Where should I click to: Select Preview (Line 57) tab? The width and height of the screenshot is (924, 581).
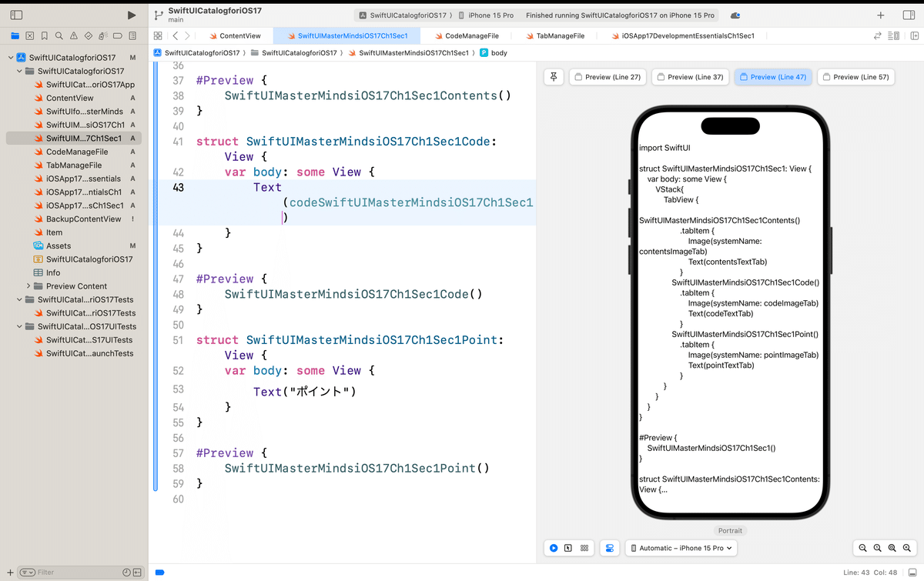[x=855, y=77]
